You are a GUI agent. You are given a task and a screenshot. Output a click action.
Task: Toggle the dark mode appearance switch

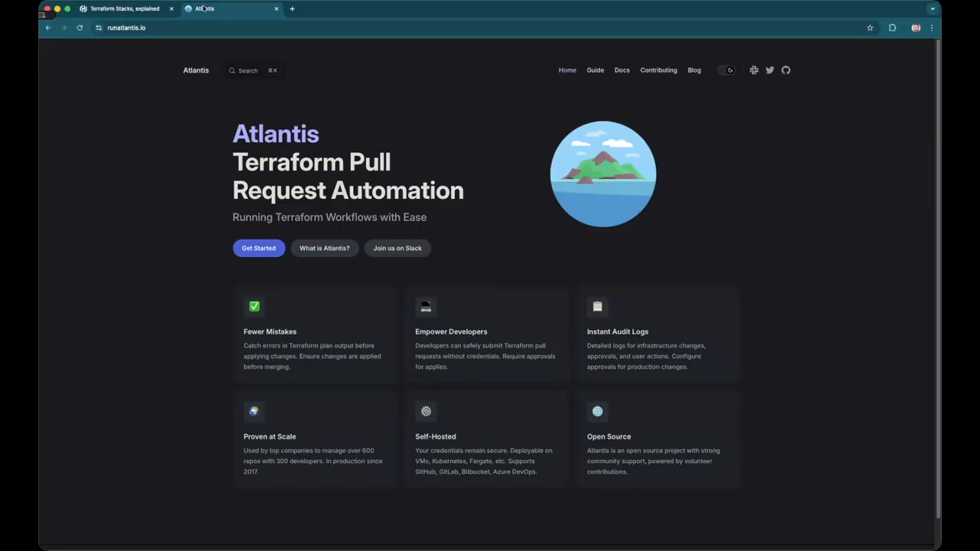tap(726, 70)
